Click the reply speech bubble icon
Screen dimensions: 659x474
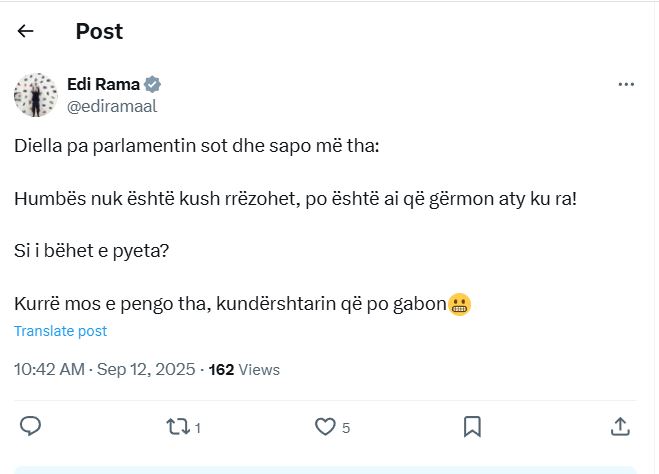(x=30, y=427)
